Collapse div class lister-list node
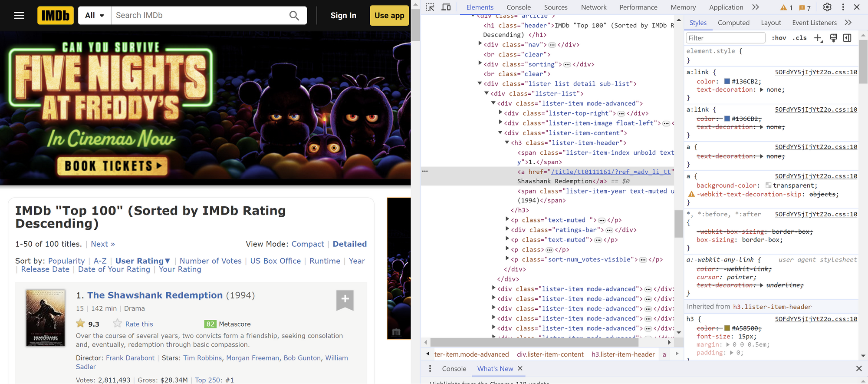868x384 pixels. click(x=487, y=93)
